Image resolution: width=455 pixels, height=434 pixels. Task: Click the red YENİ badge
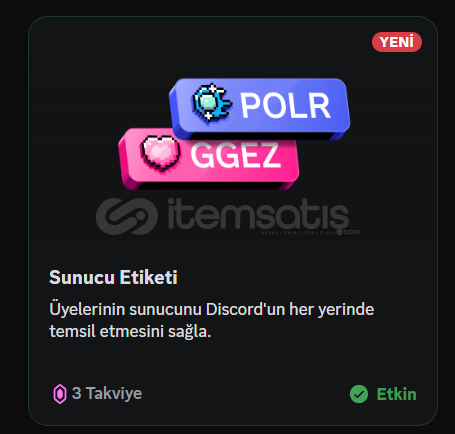tap(397, 42)
